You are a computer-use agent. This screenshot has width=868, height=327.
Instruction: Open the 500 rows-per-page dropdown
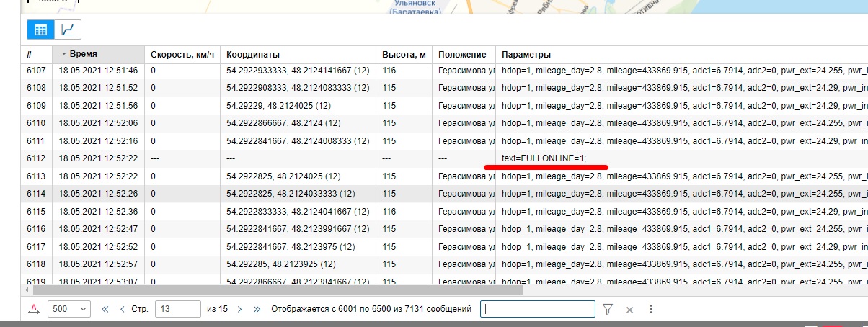point(69,309)
